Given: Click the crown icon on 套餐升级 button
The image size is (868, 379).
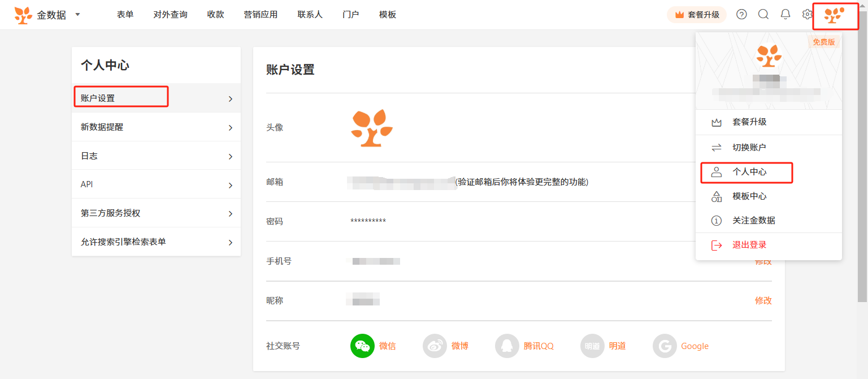Looking at the screenshot, I should [680, 15].
